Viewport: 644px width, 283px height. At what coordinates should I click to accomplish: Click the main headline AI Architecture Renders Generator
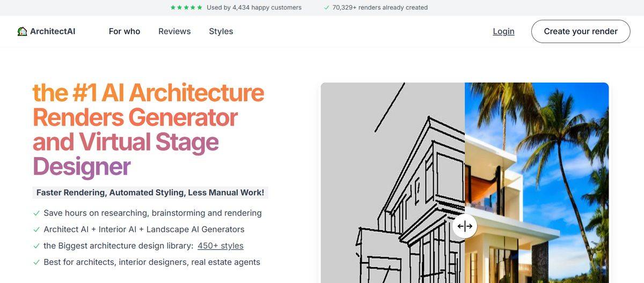pos(149,129)
